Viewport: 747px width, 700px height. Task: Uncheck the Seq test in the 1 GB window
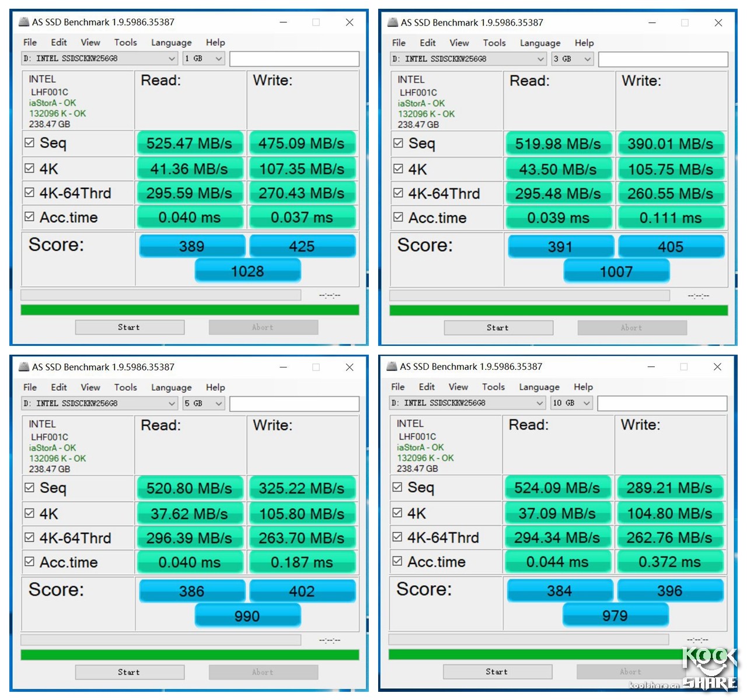point(30,142)
